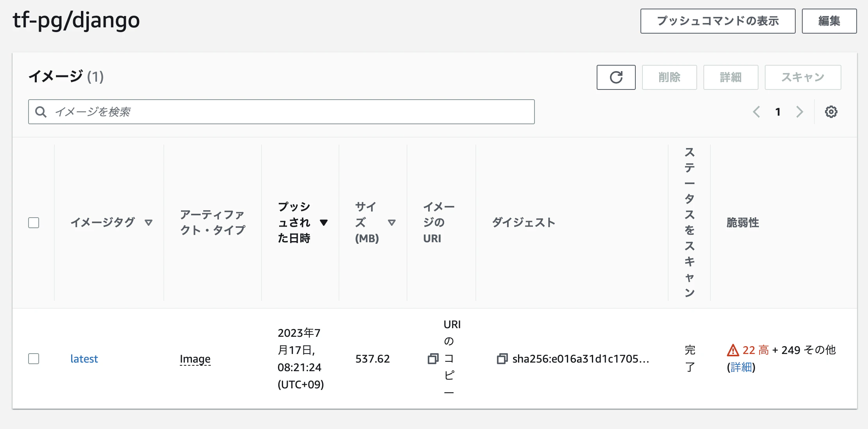Viewport: 868px width, 429px height.
Task: Click the red vulnerability warning triangle icon
Action: coord(733,350)
